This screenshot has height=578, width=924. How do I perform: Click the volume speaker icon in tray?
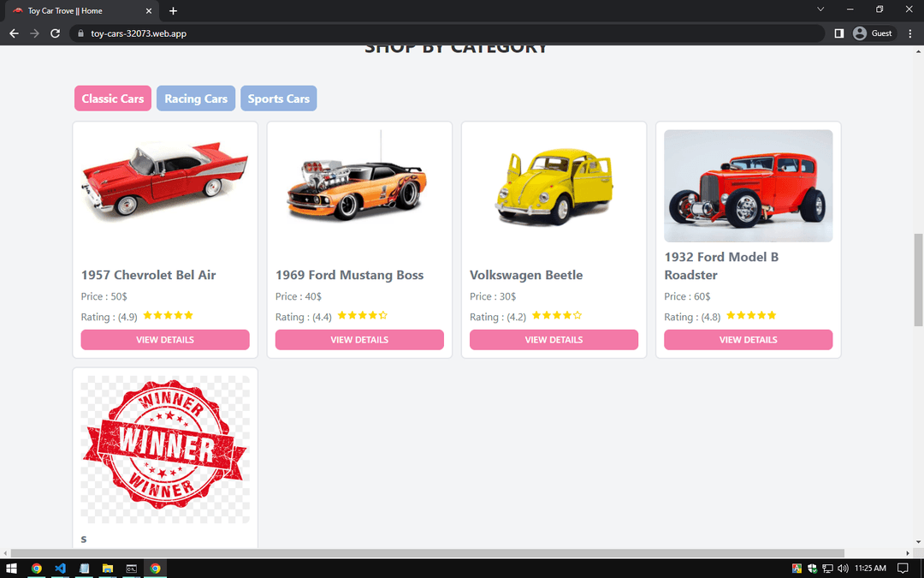pos(843,569)
